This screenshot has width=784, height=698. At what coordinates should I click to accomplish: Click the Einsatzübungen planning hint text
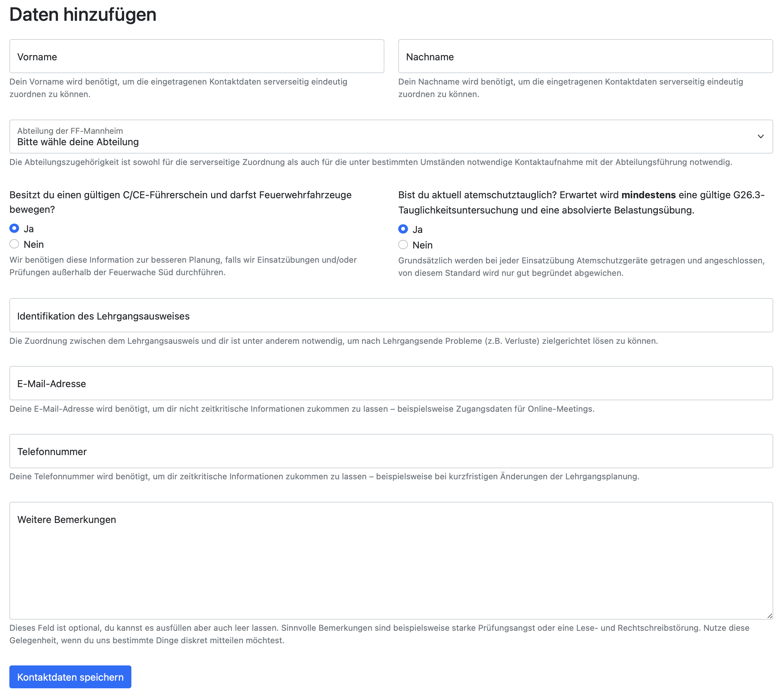click(183, 266)
